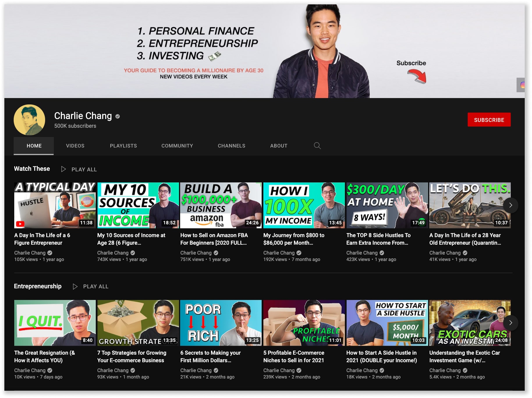
Task: Click the verified badge beside the channel name
Action: [x=118, y=116]
